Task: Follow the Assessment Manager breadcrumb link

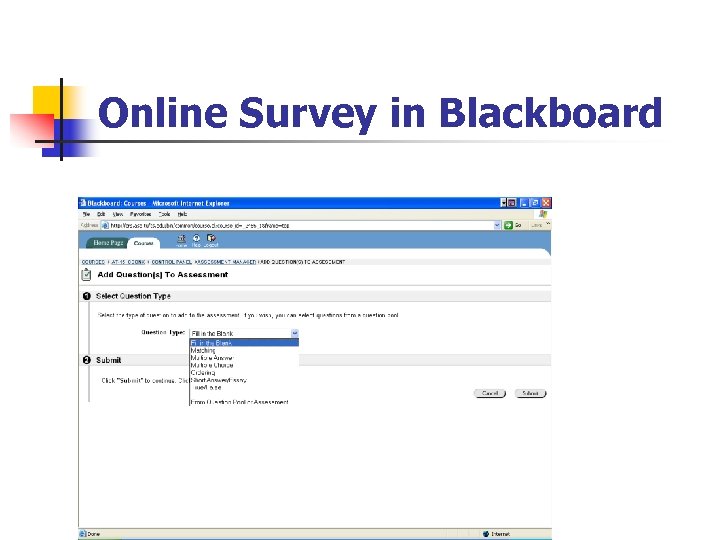Action: click(225, 262)
